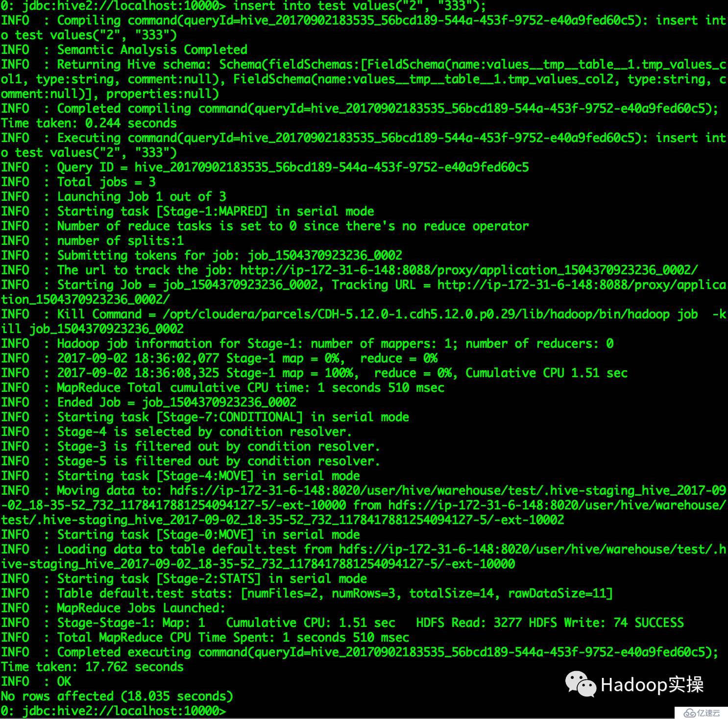Click 'Submitting tokens for job' line
This screenshot has height=719, width=728.
[x=201, y=255]
